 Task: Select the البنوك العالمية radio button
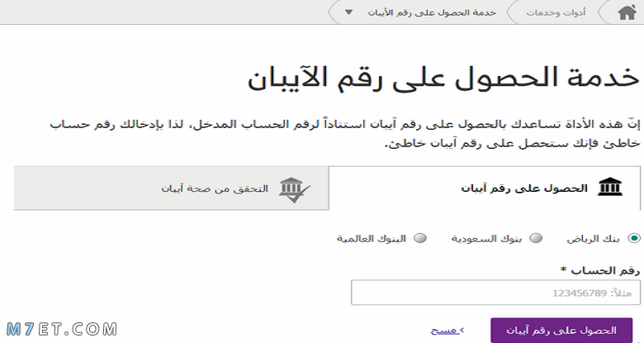click(420, 238)
